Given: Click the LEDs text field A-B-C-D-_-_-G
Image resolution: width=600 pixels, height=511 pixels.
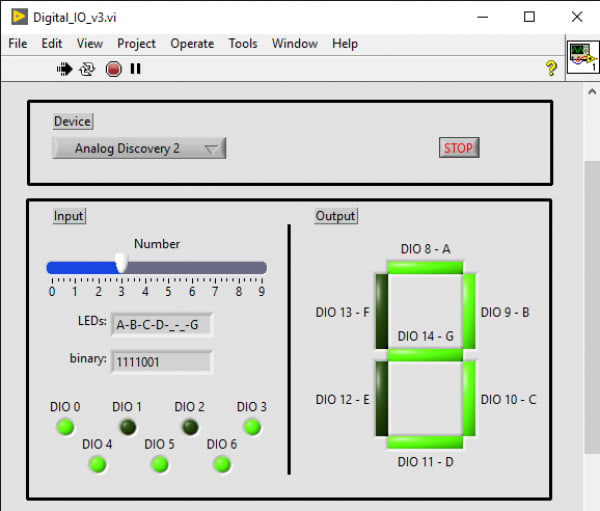Looking at the screenshot, I should click(161, 325).
